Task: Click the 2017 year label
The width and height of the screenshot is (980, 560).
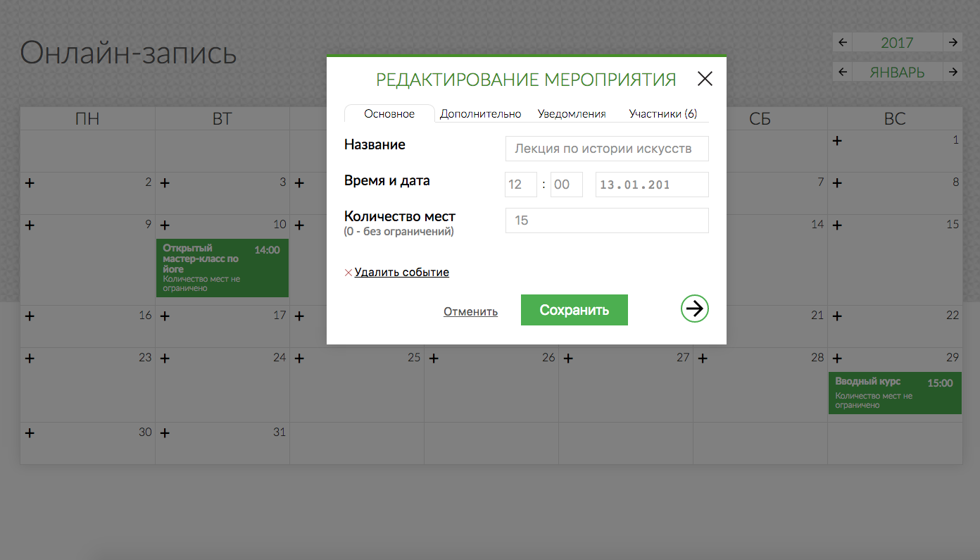Action: pyautogui.click(x=898, y=42)
